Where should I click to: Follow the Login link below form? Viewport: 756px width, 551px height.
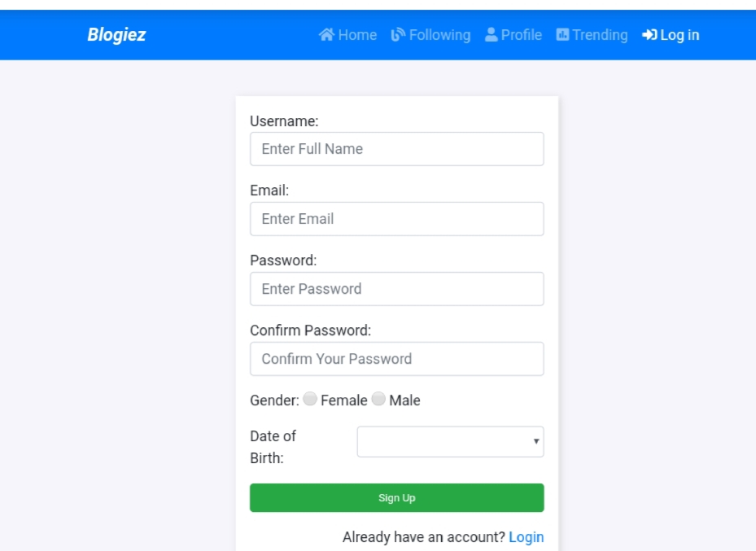coord(526,537)
